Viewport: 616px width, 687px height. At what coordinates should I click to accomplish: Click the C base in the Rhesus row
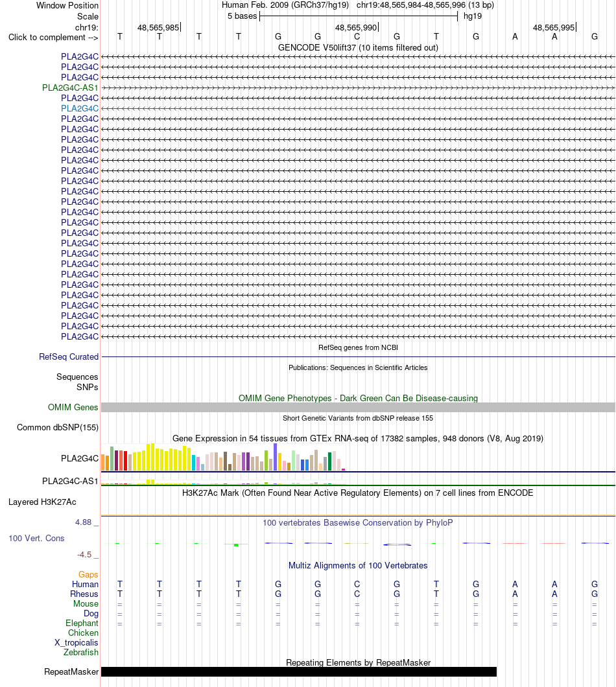click(x=357, y=594)
